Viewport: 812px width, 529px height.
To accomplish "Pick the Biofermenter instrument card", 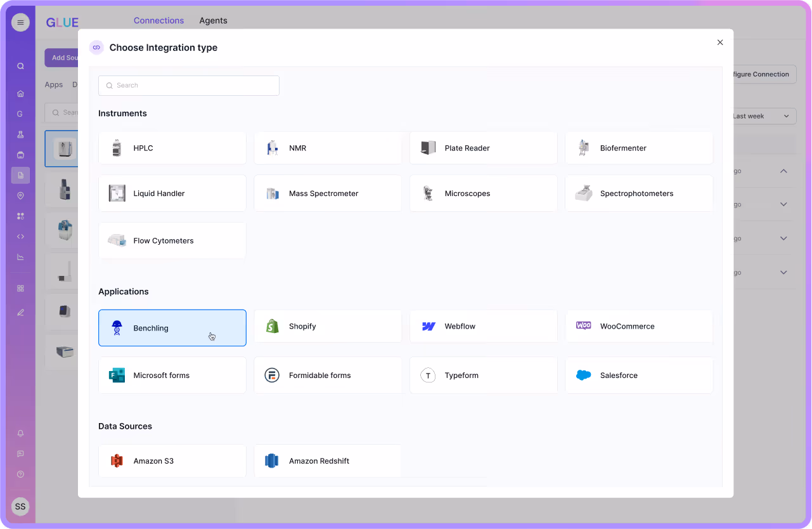I will pyautogui.click(x=639, y=148).
